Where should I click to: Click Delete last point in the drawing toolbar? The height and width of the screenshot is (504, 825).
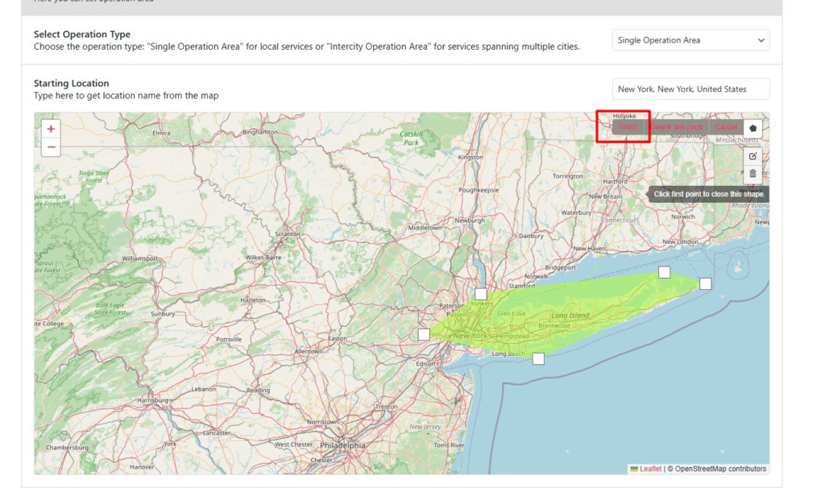click(x=679, y=126)
